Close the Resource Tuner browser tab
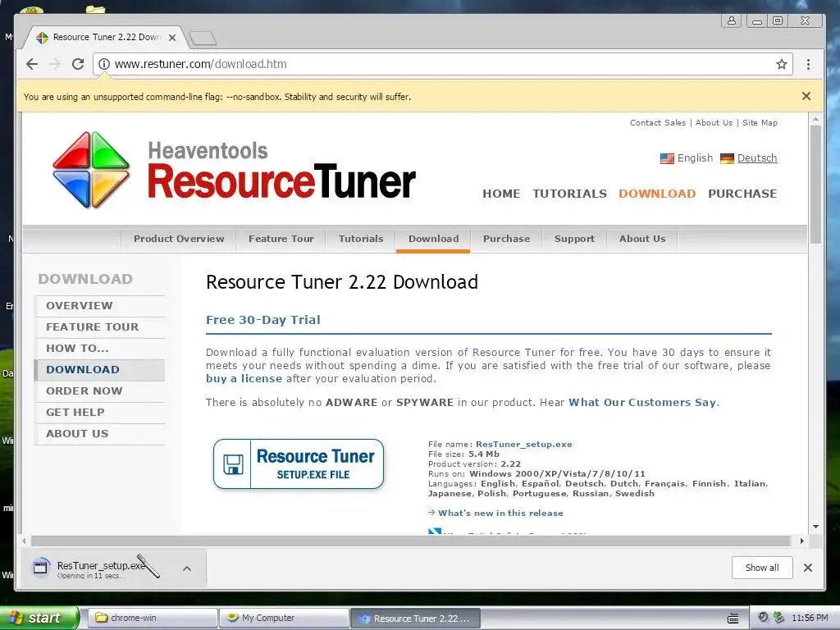 (x=172, y=38)
